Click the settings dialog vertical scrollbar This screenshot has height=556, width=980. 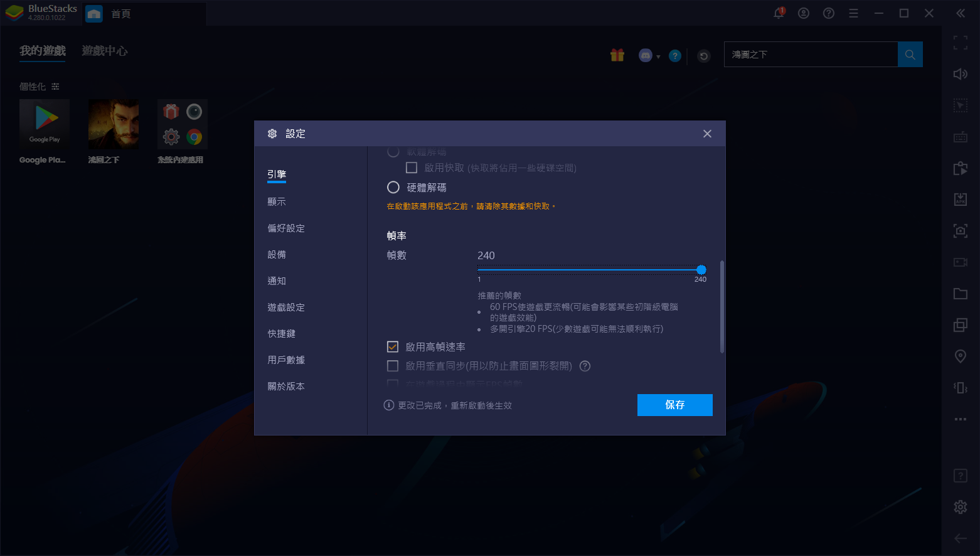[722, 306]
